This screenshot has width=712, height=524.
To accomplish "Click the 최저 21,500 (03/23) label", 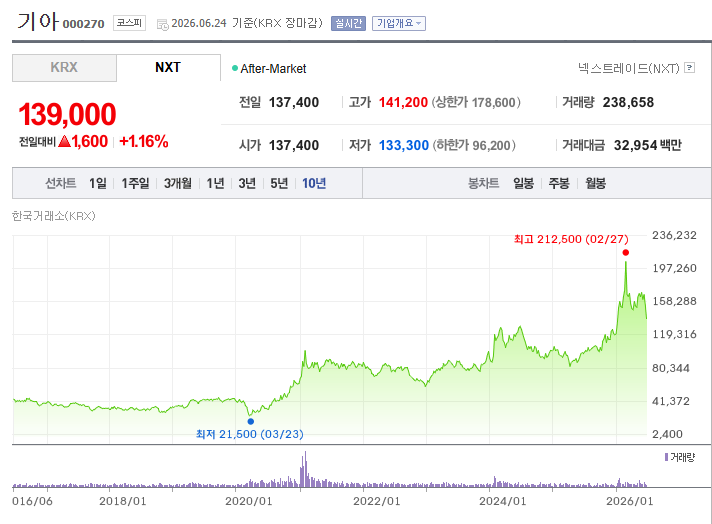I will pyautogui.click(x=250, y=434).
